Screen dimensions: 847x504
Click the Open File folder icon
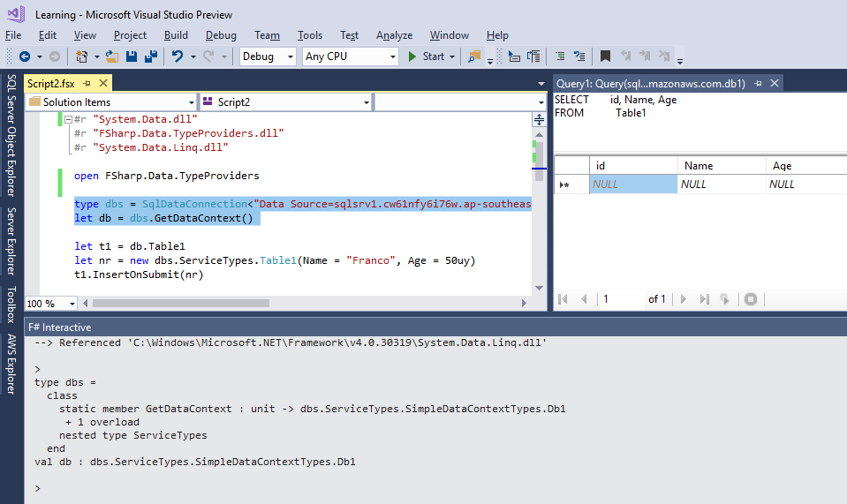tap(112, 56)
